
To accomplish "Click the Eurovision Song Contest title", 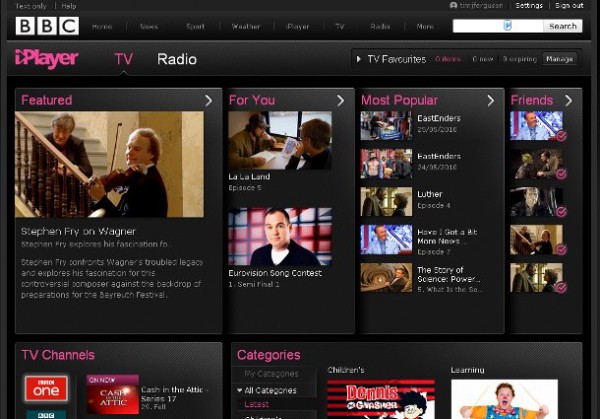I will point(275,273).
